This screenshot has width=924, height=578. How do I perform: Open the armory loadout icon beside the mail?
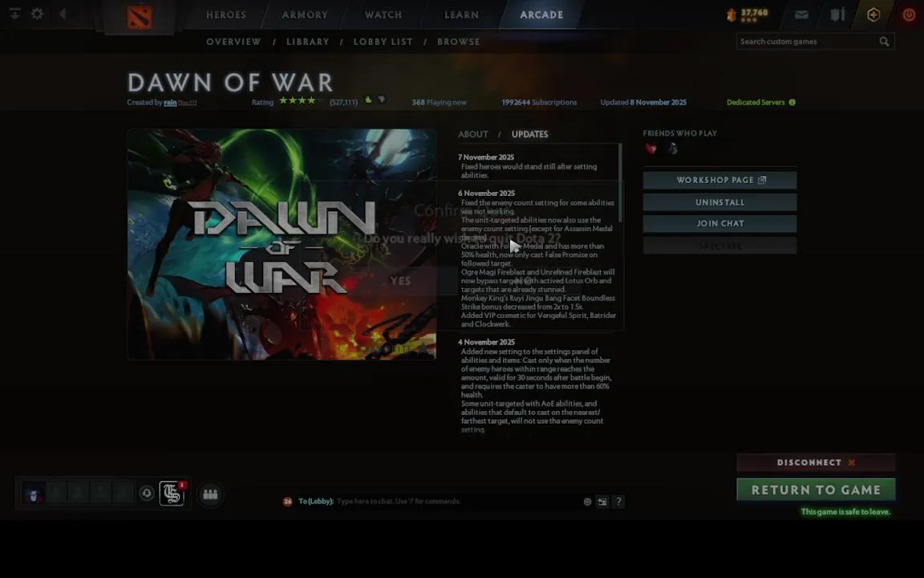pos(837,14)
